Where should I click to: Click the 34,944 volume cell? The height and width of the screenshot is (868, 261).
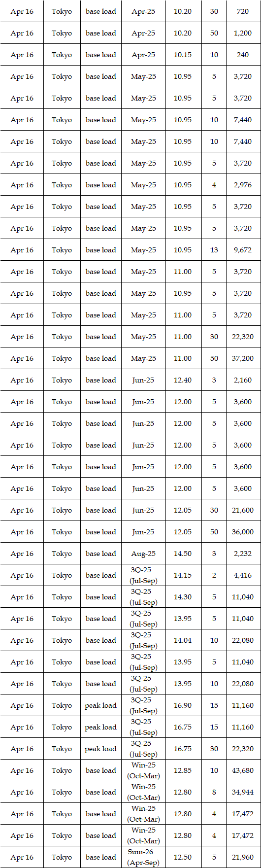point(243,792)
